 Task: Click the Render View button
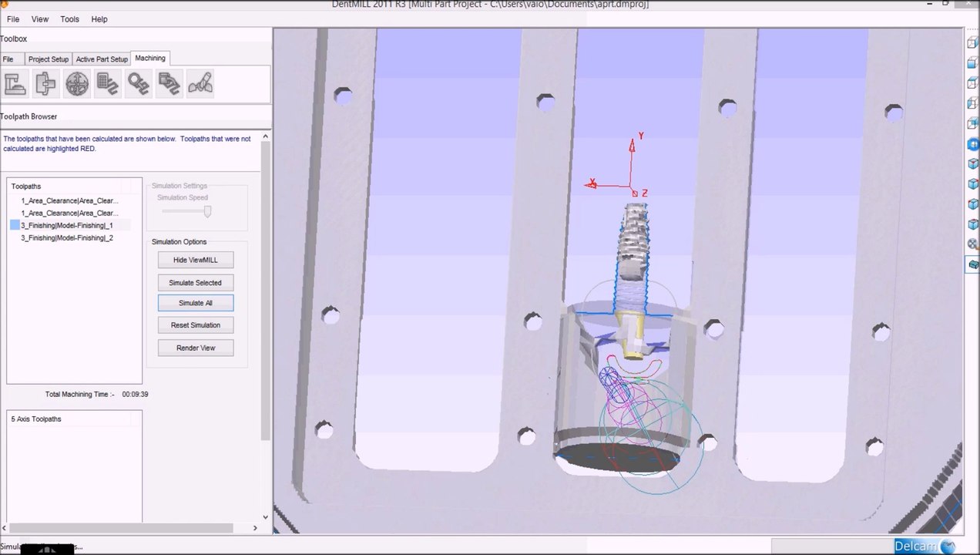pos(196,348)
